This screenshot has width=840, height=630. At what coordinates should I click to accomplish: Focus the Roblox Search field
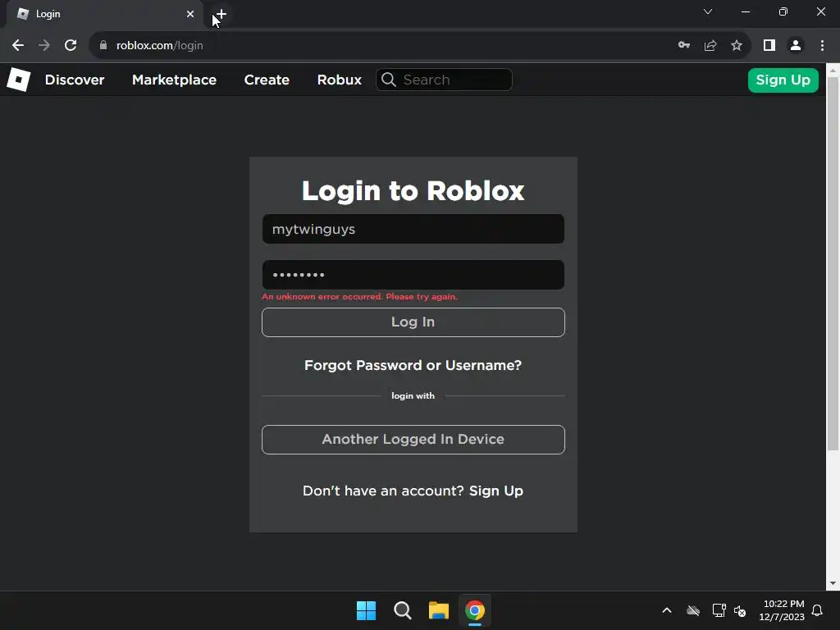444,80
